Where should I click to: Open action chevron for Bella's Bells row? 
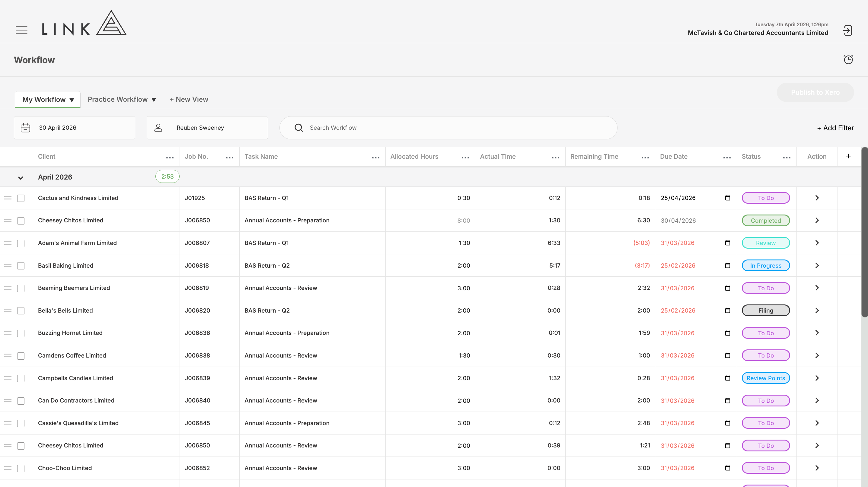click(x=817, y=310)
